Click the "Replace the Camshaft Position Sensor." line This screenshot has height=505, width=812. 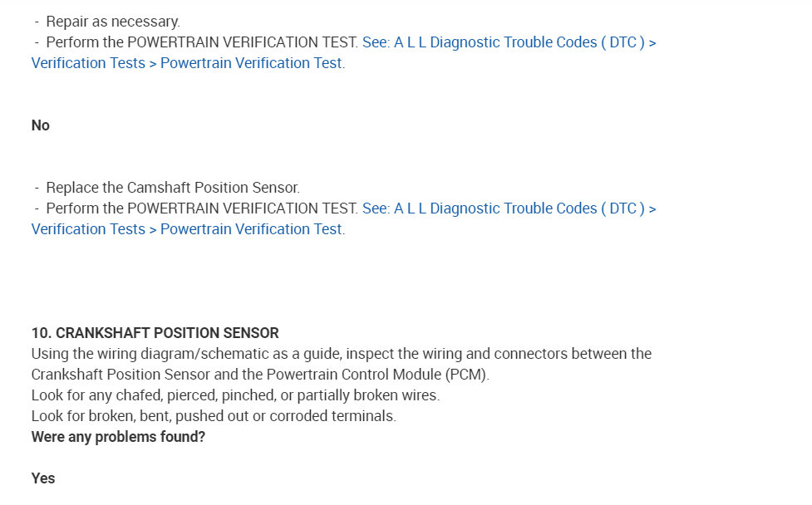click(172, 188)
